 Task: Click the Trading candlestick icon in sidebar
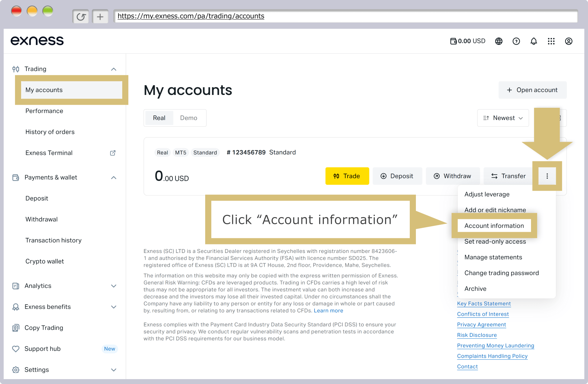(x=16, y=69)
